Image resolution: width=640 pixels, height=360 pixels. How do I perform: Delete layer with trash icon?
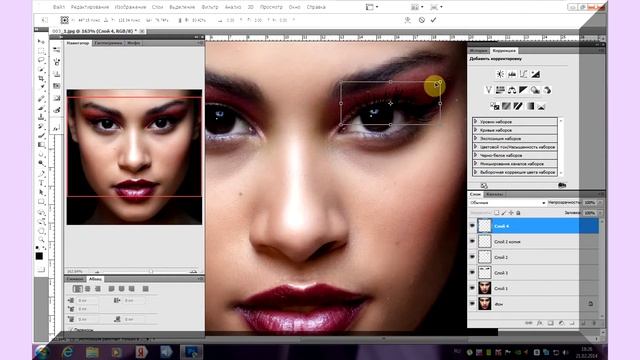pos(594,323)
